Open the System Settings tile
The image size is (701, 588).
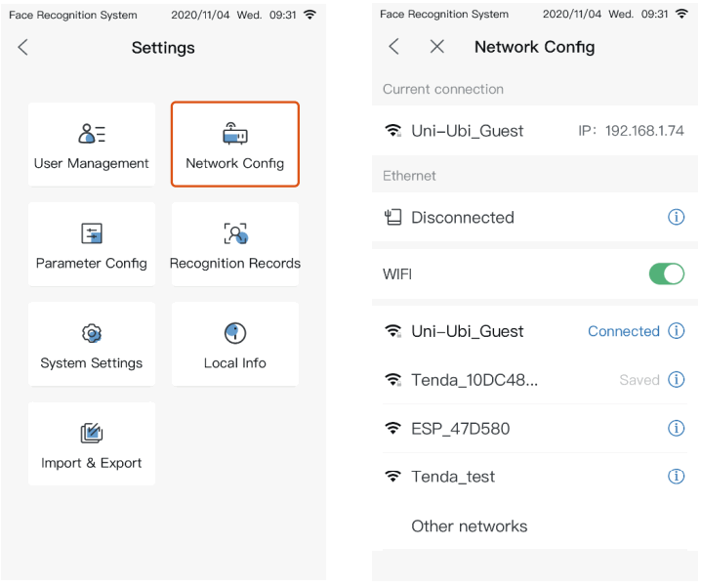click(91, 344)
